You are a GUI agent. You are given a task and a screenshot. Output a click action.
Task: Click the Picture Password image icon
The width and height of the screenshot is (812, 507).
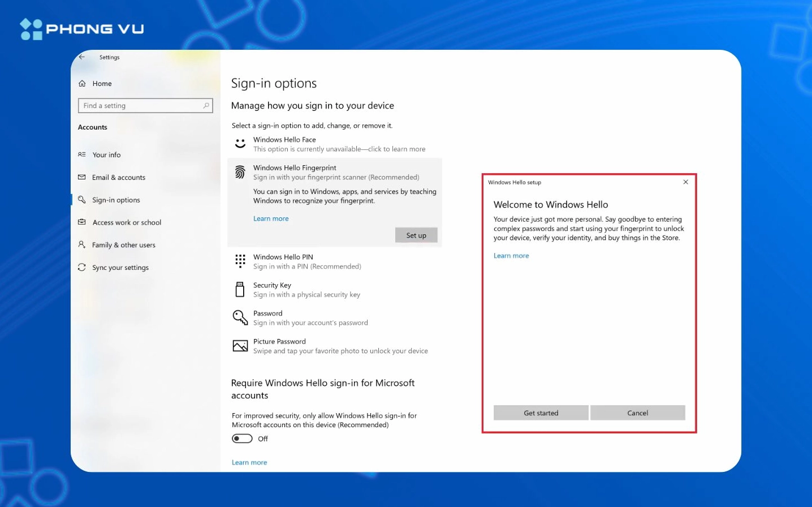click(240, 346)
